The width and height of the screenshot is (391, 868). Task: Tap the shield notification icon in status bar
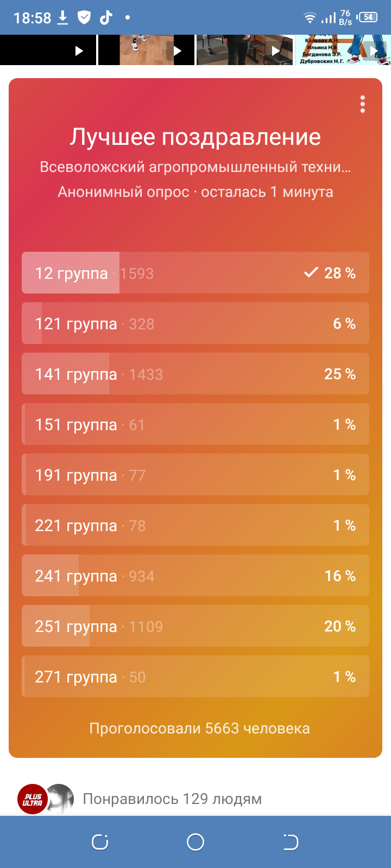[84, 17]
